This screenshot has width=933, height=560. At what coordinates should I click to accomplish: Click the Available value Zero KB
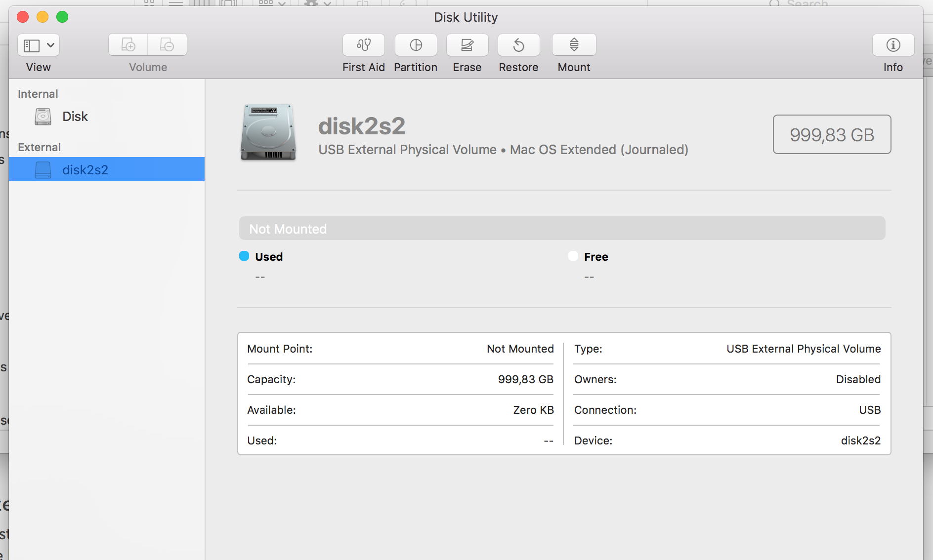pyautogui.click(x=534, y=410)
